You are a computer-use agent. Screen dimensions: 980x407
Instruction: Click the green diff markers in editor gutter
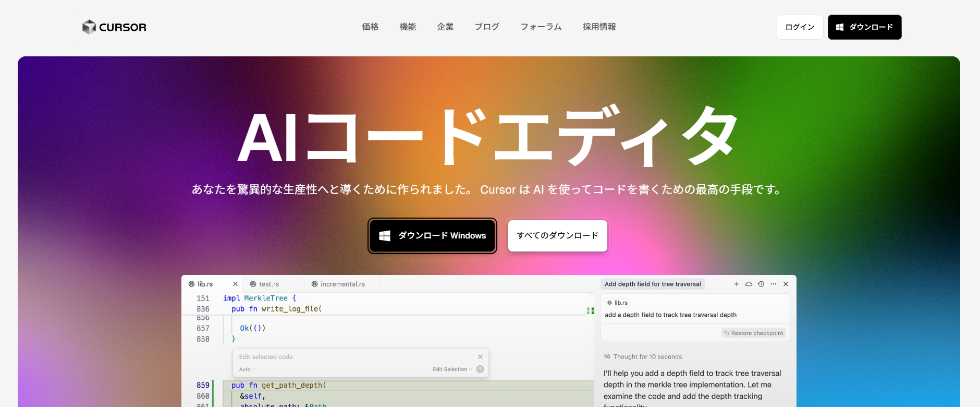590,310
